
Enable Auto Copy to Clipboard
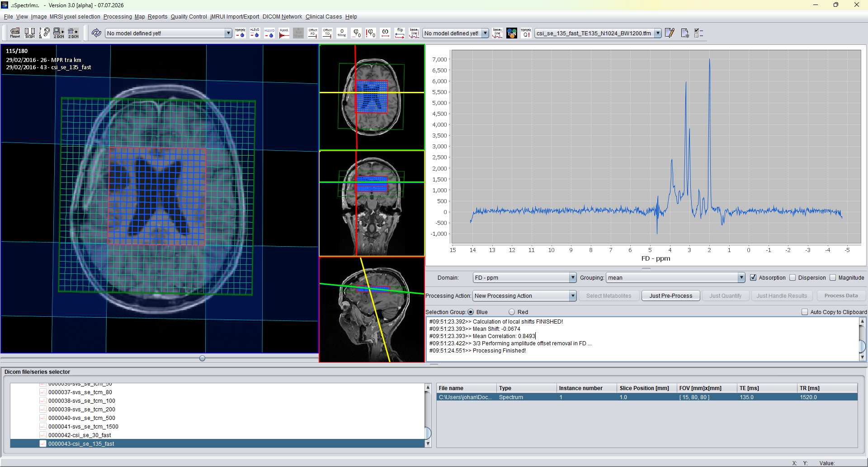click(x=805, y=312)
